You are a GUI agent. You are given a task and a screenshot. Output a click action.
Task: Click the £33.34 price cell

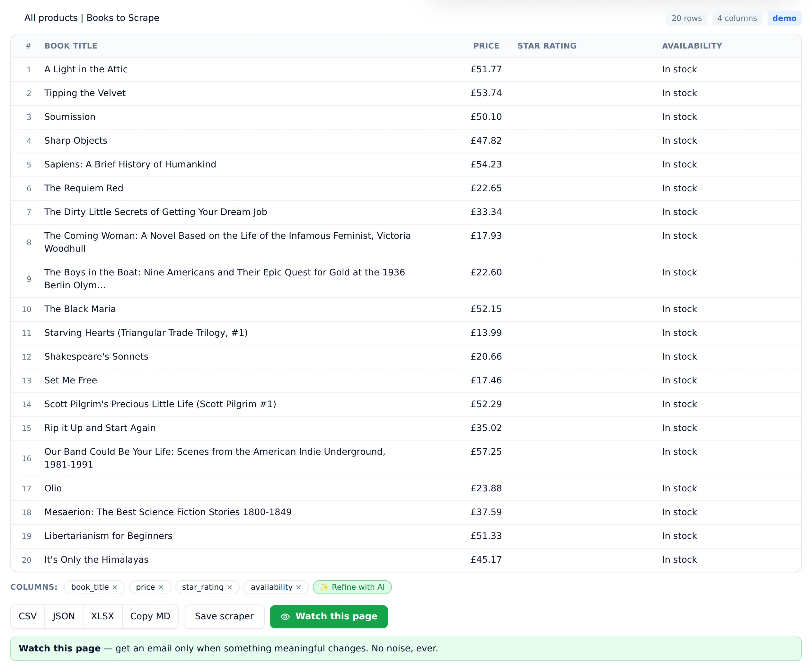486,212
